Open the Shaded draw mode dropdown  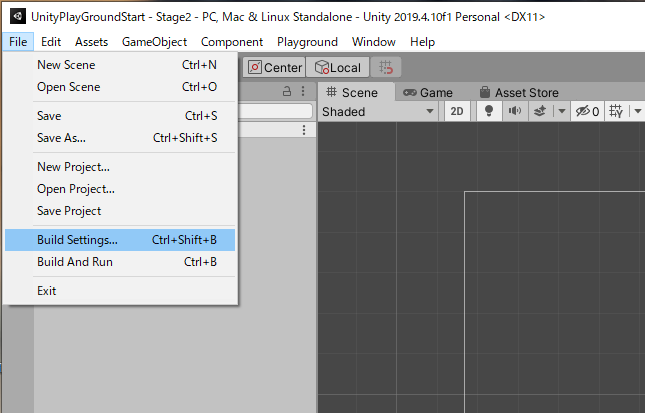[x=378, y=111]
